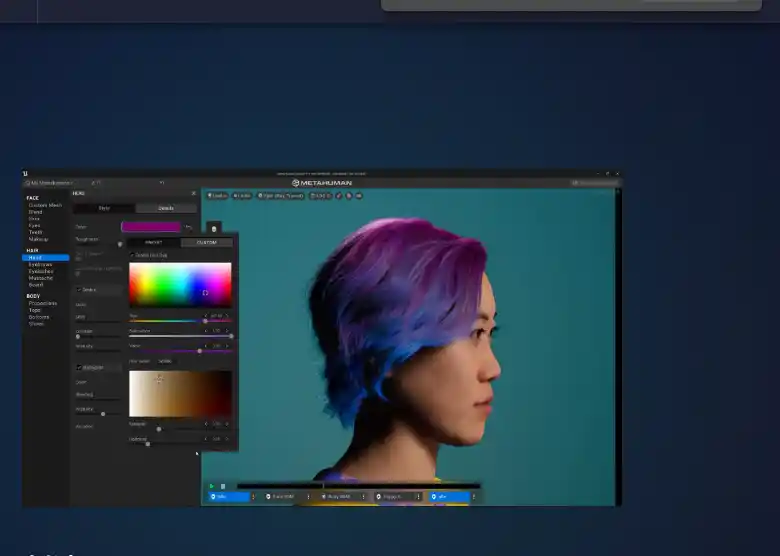The width and height of the screenshot is (780, 556).
Task: Increase Redness with right arrow
Action: point(227,439)
